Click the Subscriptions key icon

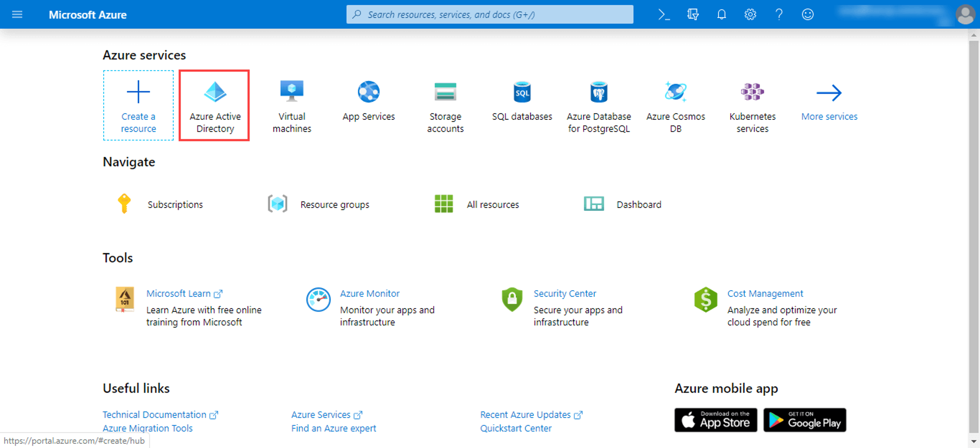[124, 204]
